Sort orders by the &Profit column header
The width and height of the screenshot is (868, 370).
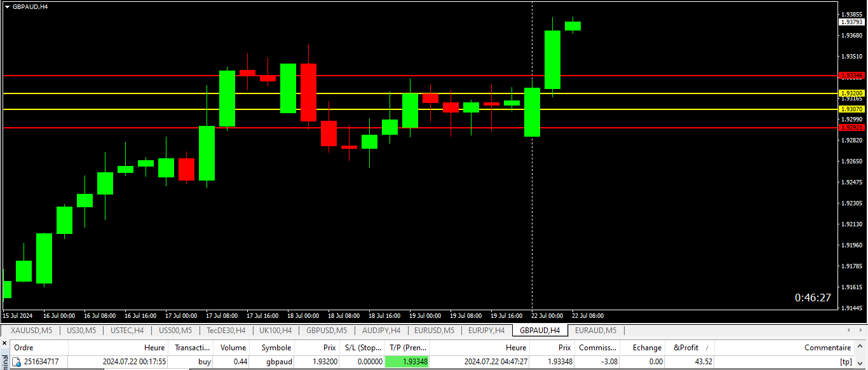click(686, 348)
